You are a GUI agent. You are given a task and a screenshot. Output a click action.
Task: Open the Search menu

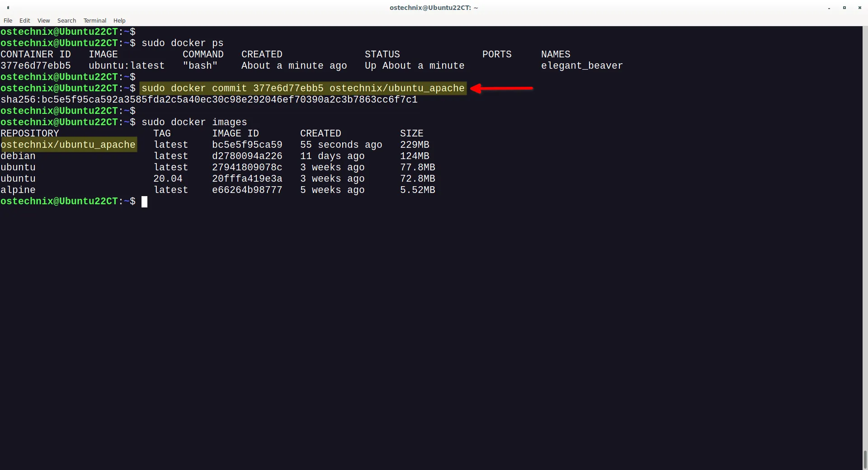pos(66,20)
